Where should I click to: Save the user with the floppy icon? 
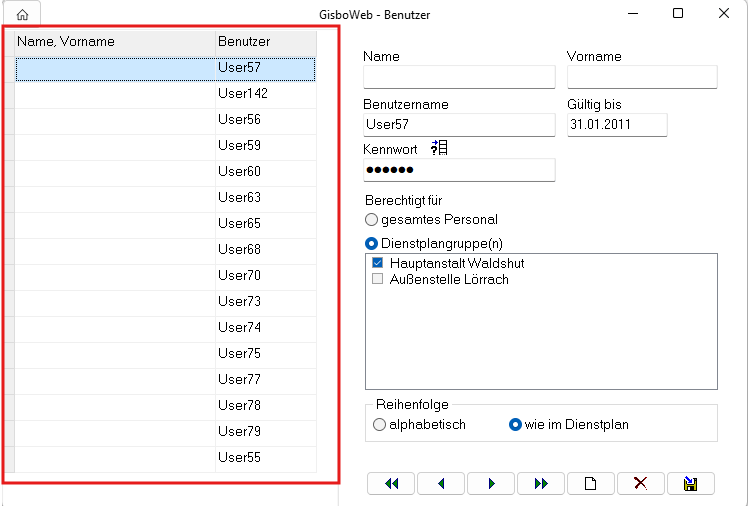pos(691,484)
